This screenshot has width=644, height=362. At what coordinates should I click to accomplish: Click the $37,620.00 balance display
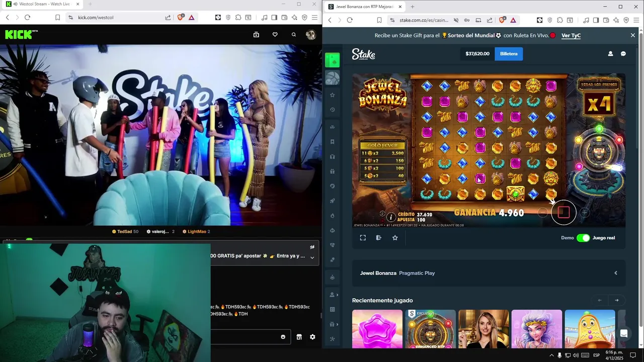[477, 54]
